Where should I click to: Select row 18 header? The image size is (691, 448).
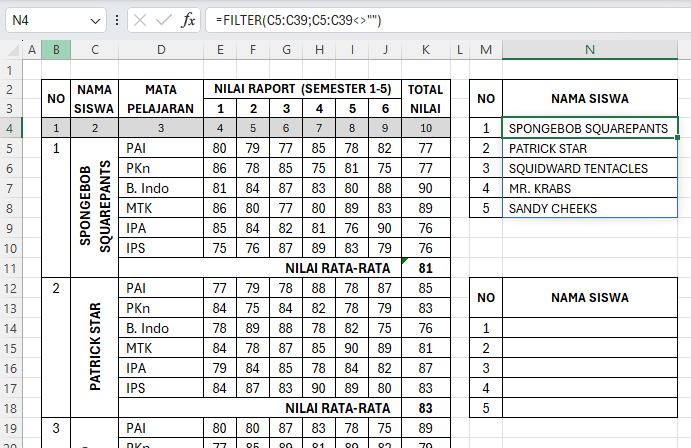tap(11, 408)
